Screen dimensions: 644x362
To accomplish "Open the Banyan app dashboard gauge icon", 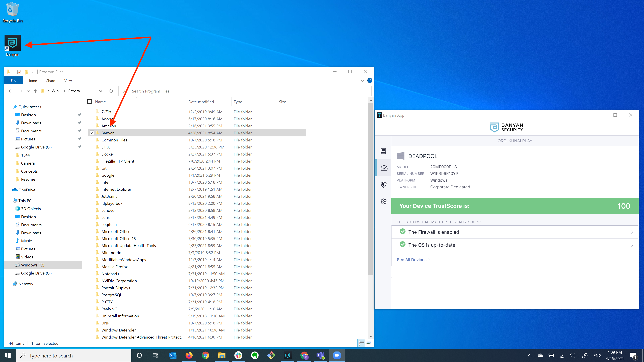I will (x=384, y=168).
